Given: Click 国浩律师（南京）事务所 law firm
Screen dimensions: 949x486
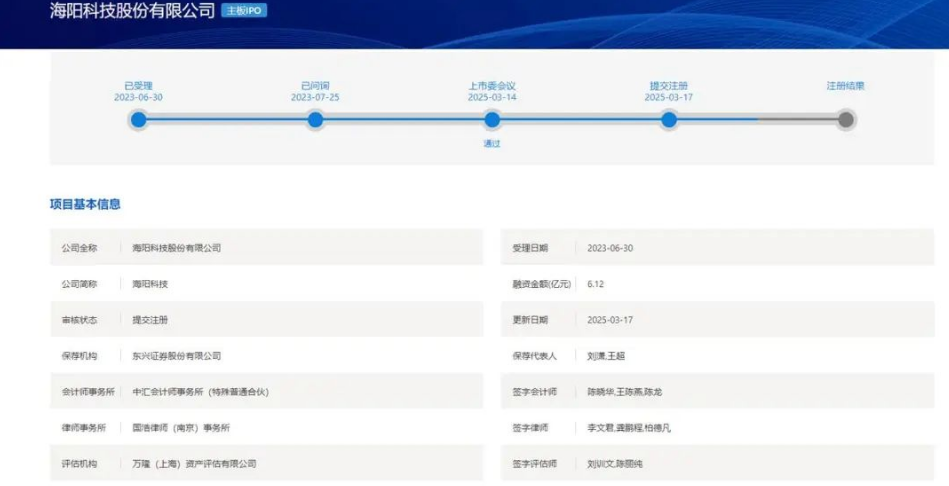Looking at the screenshot, I should (x=181, y=428).
